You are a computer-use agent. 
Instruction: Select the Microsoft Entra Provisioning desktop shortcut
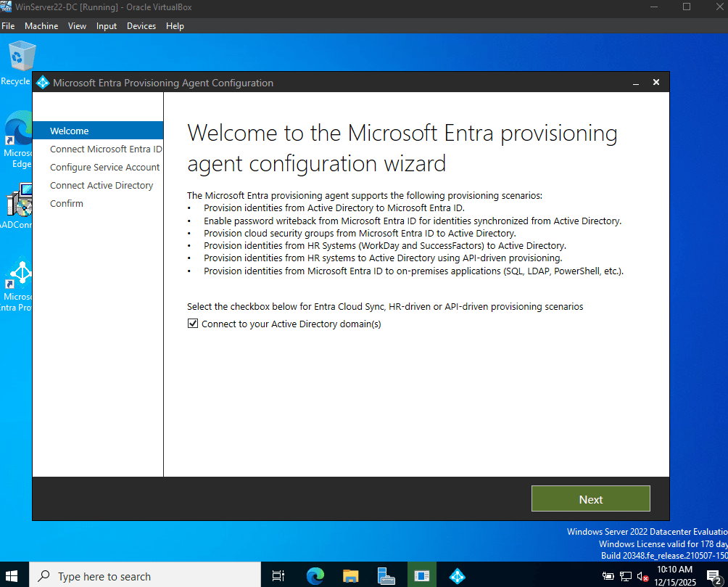click(x=17, y=284)
